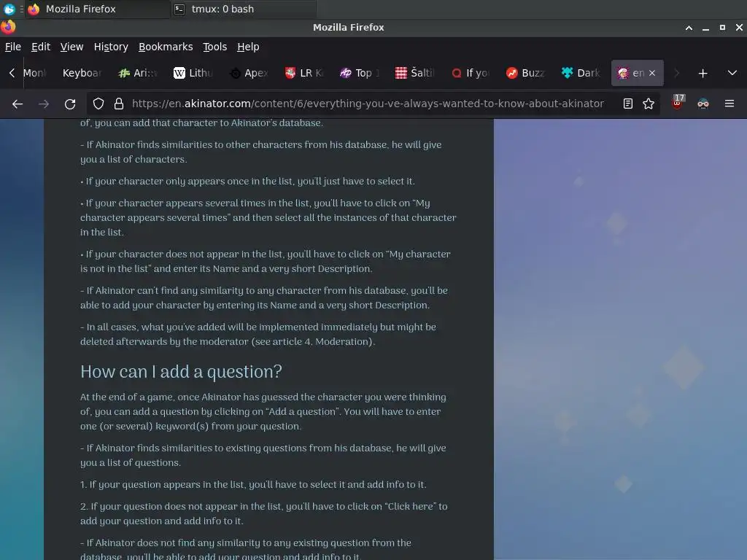Open Firefox hamburger application menu
This screenshot has height=560, width=747.
(729, 104)
